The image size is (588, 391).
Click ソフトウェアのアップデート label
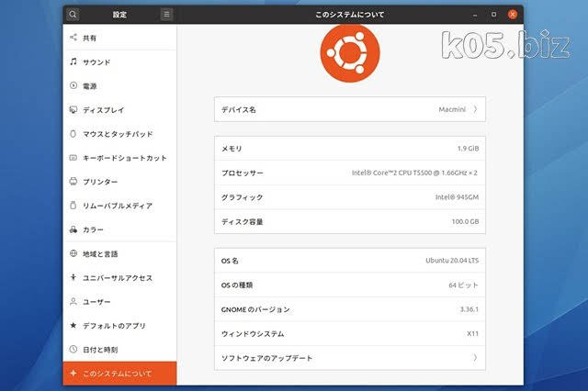266,358
